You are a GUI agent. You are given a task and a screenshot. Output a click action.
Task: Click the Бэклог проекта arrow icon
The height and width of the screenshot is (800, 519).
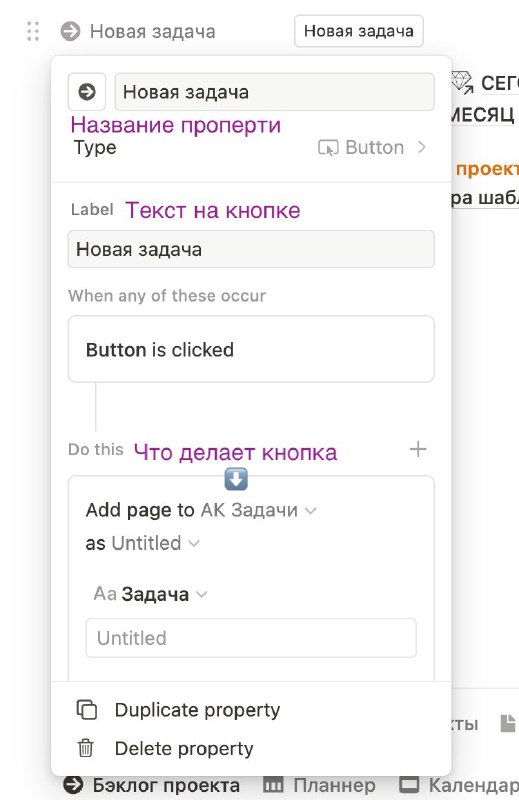(73, 785)
